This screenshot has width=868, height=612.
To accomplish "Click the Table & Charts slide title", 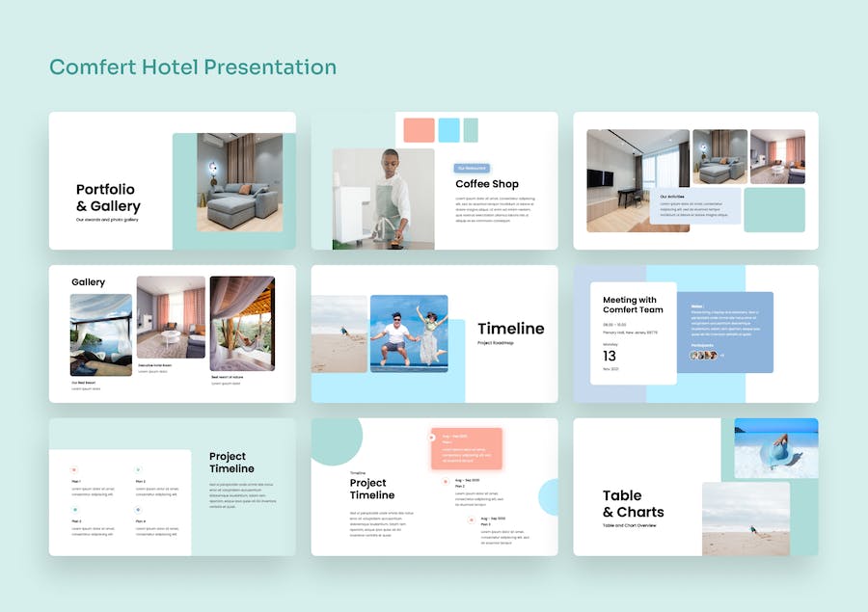I will 634,503.
